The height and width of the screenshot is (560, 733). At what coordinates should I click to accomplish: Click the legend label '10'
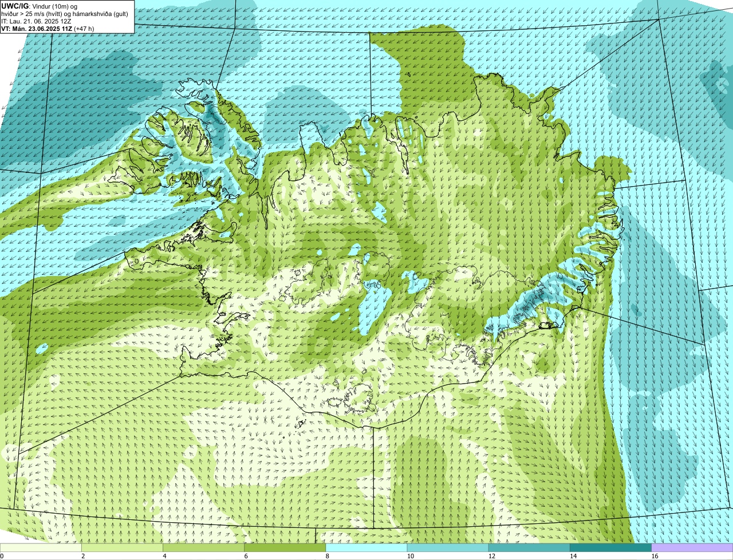point(410,556)
